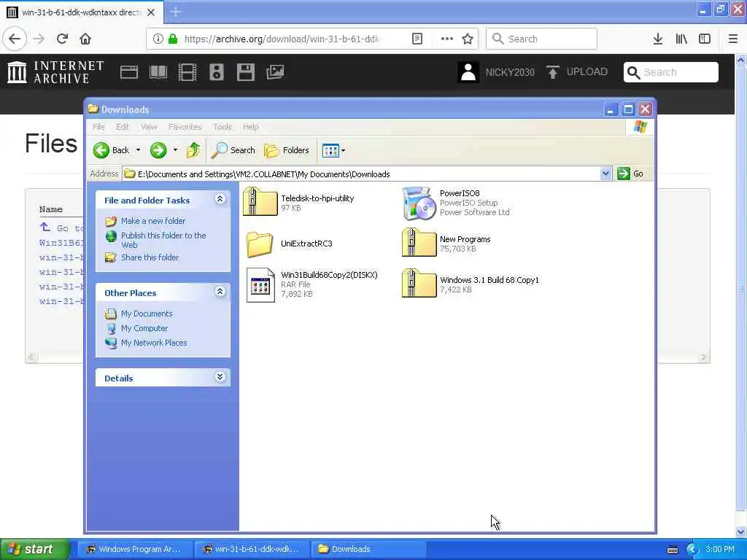
Task: Close the win-31-b-61-ddk browser tab
Action: pyautogui.click(x=151, y=12)
